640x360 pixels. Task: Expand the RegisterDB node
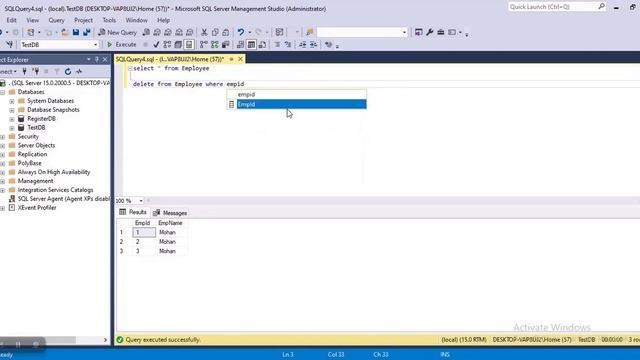coord(12,119)
